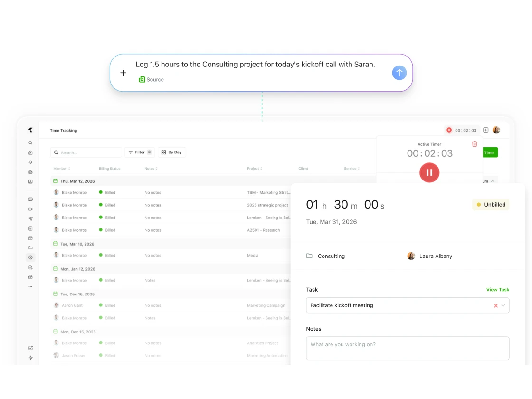
Task: Open the contacts card icon in sidebar
Action: (x=30, y=182)
